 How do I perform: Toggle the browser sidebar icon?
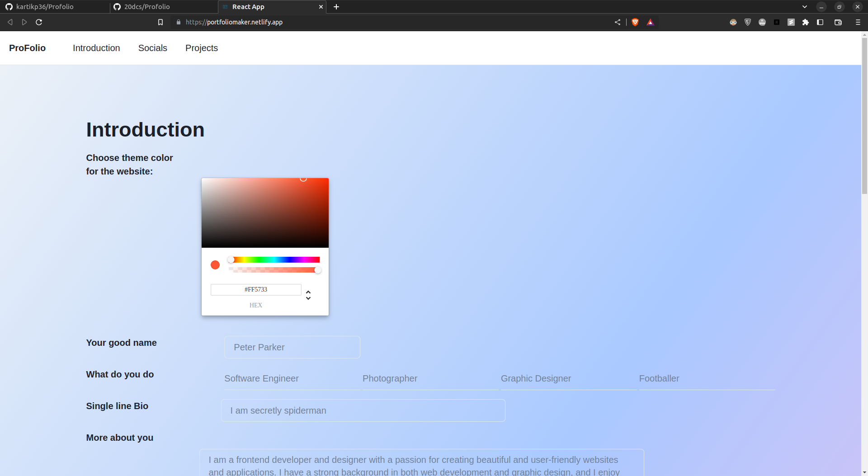820,22
